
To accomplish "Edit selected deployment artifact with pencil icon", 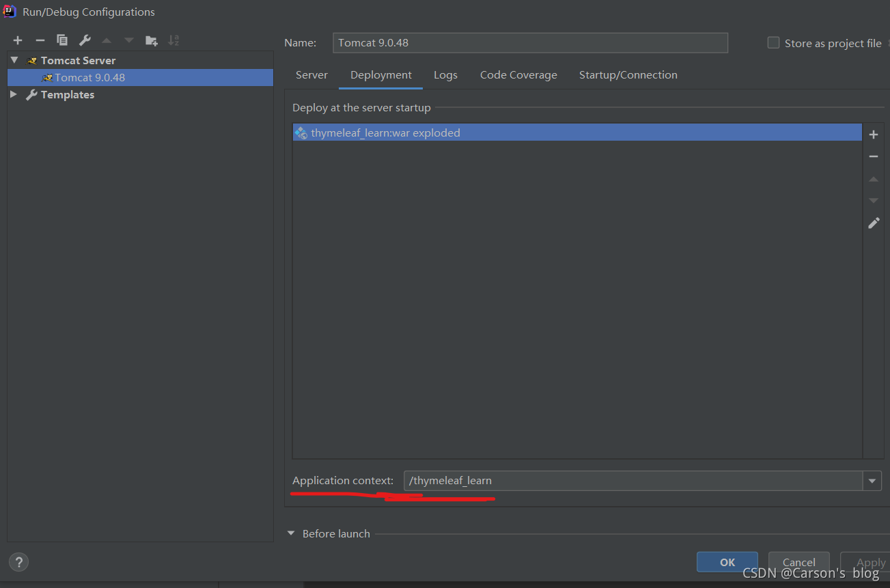I will [874, 223].
